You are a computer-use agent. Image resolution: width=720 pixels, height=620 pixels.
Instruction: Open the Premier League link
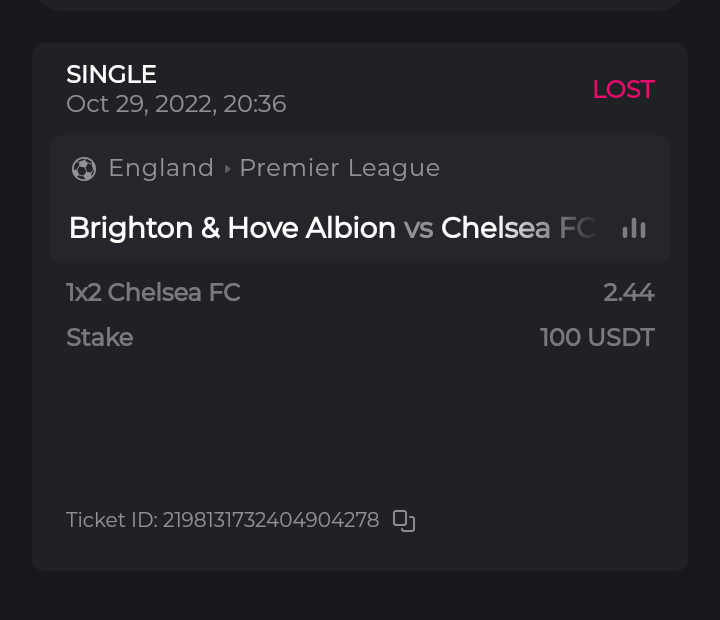click(340, 168)
